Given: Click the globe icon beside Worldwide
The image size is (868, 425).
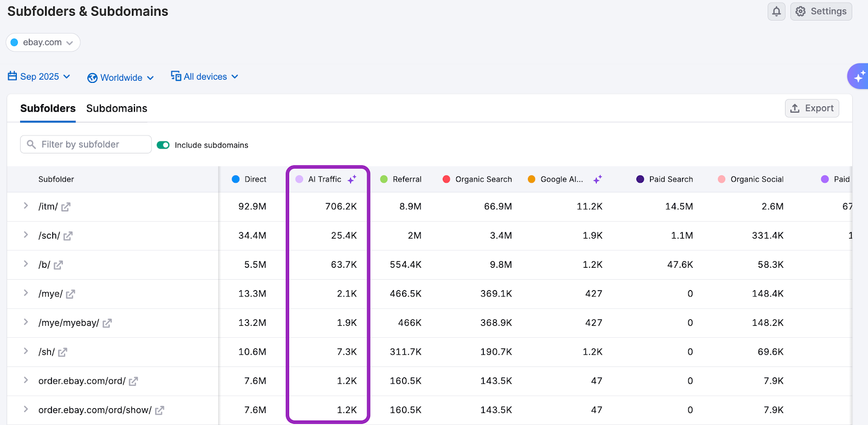Looking at the screenshot, I should coord(92,78).
